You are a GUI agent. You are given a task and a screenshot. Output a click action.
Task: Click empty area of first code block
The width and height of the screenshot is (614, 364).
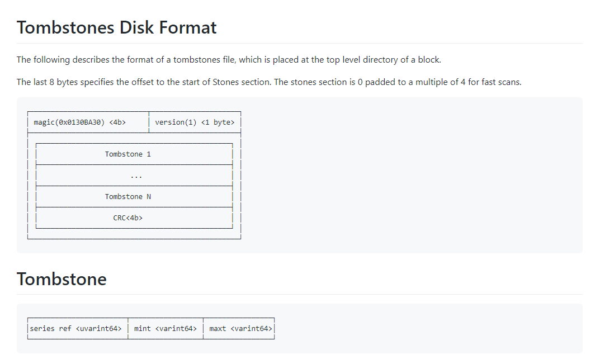coord(411,176)
